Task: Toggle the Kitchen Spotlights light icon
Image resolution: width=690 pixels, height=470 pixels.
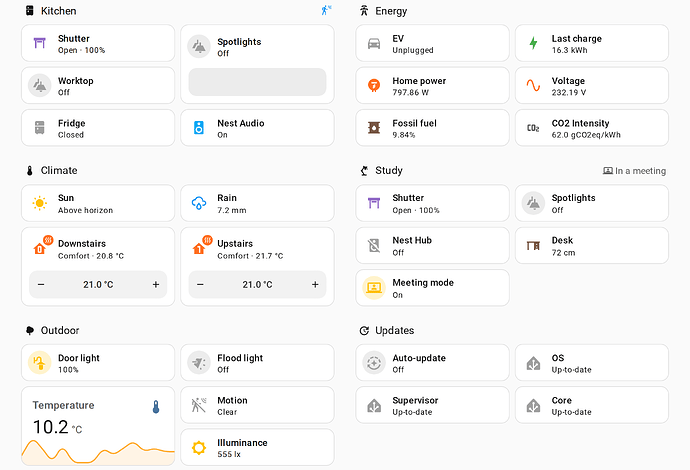Action: pyautogui.click(x=199, y=47)
